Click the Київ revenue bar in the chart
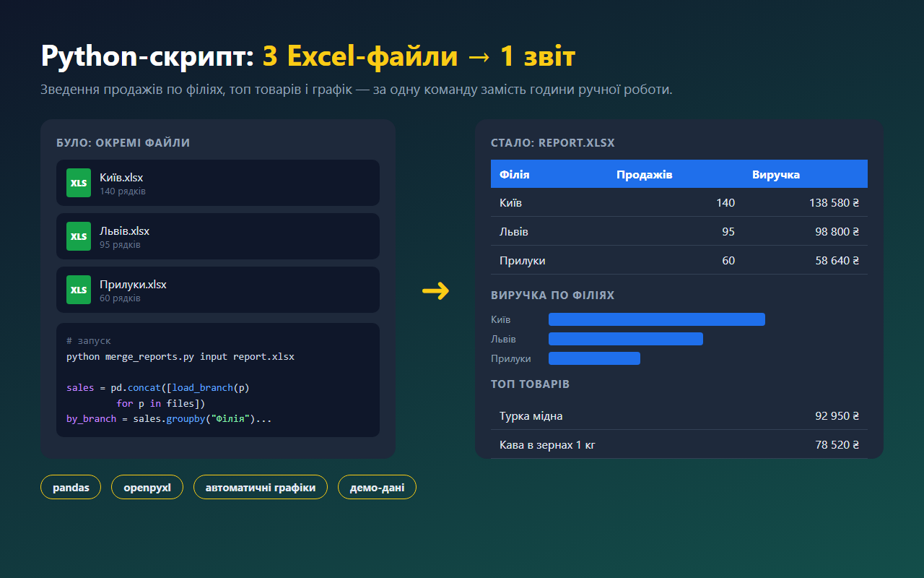The height and width of the screenshot is (578, 924). tap(657, 319)
